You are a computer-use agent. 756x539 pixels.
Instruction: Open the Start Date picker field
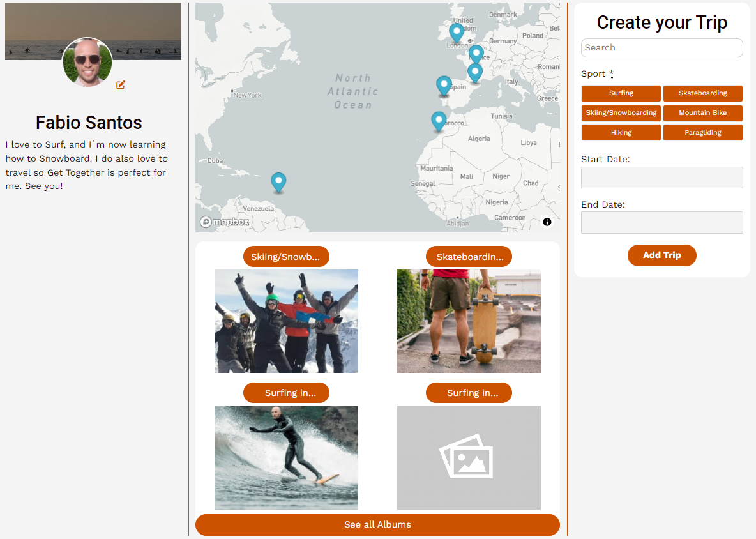pos(661,178)
